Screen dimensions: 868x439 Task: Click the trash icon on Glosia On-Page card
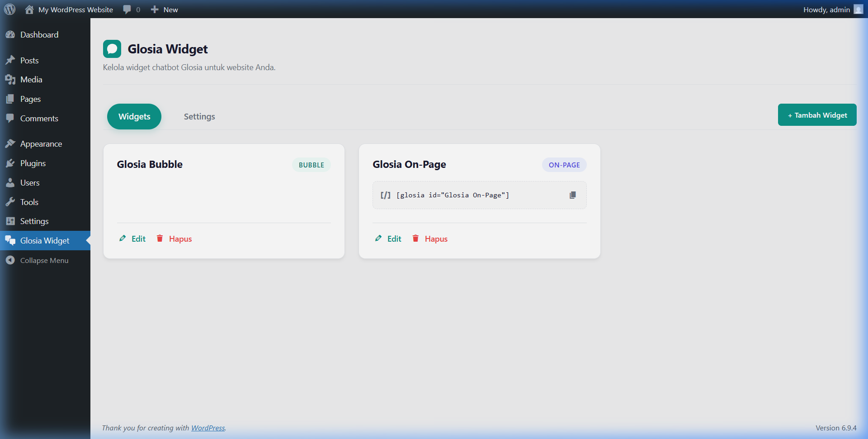click(415, 239)
